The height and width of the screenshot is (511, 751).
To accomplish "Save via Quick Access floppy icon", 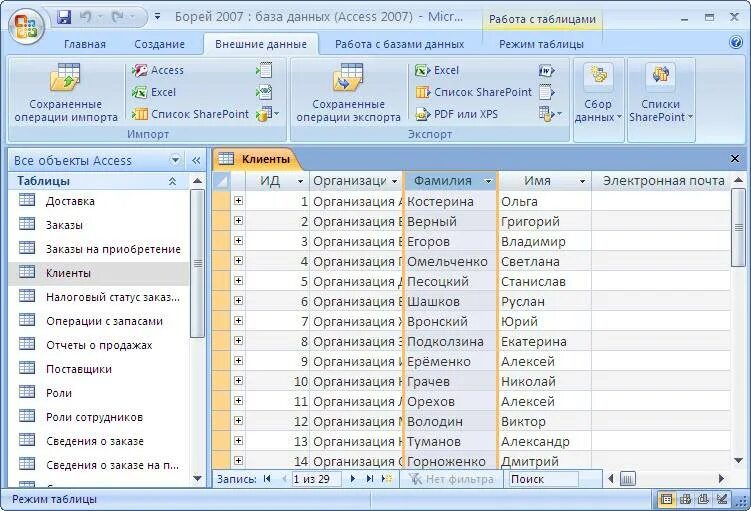I will (64, 17).
